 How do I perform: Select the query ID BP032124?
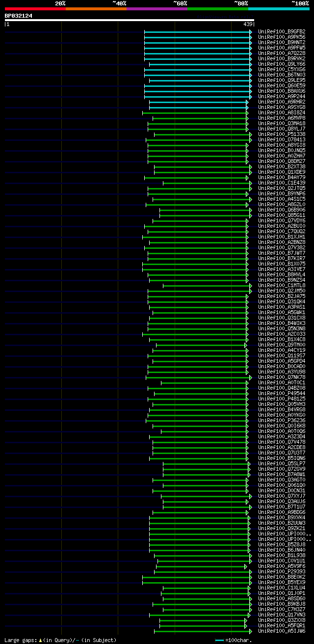tap(19, 16)
